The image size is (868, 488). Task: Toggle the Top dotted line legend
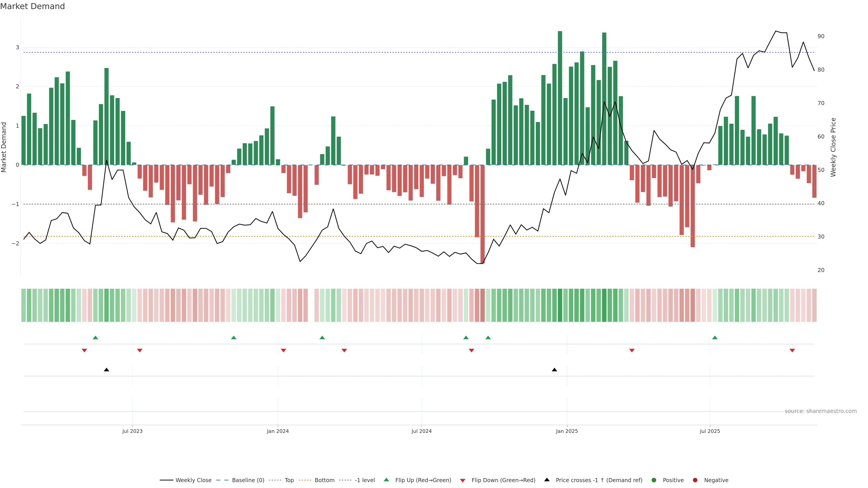(289, 480)
